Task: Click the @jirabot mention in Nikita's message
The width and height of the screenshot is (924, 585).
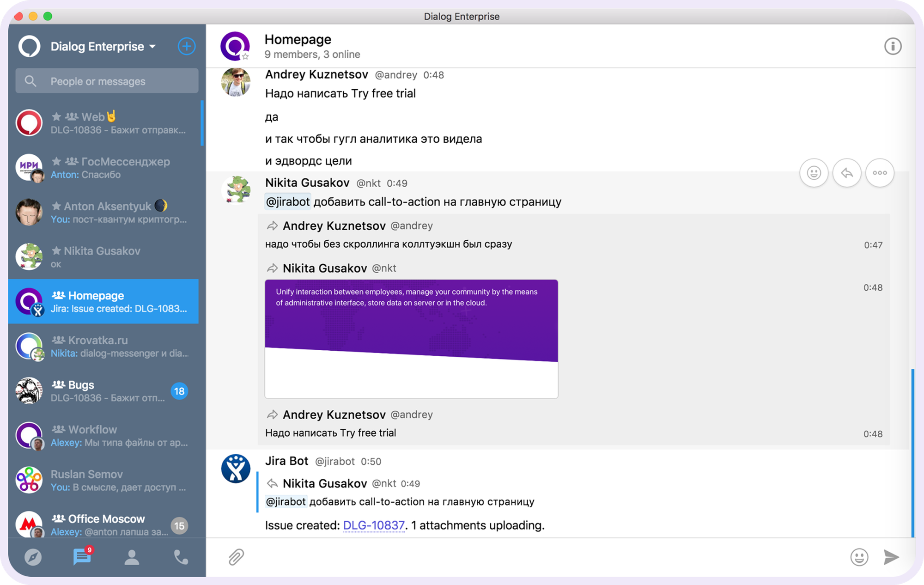Action: (x=287, y=202)
